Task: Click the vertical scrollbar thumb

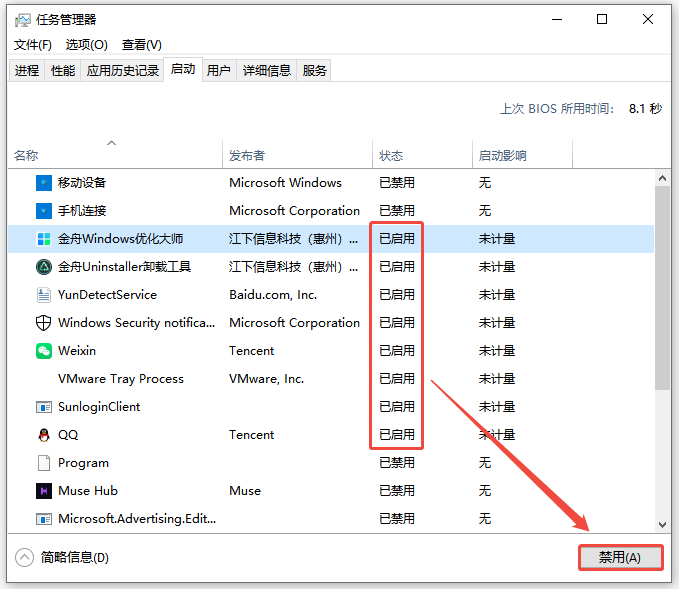Action: [662, 288]
